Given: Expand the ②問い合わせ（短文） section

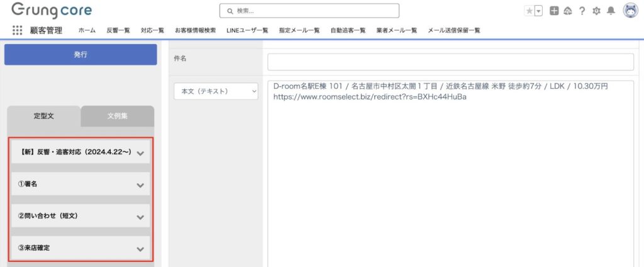Looking at the screenshot, I should click(x=140, y=217).
